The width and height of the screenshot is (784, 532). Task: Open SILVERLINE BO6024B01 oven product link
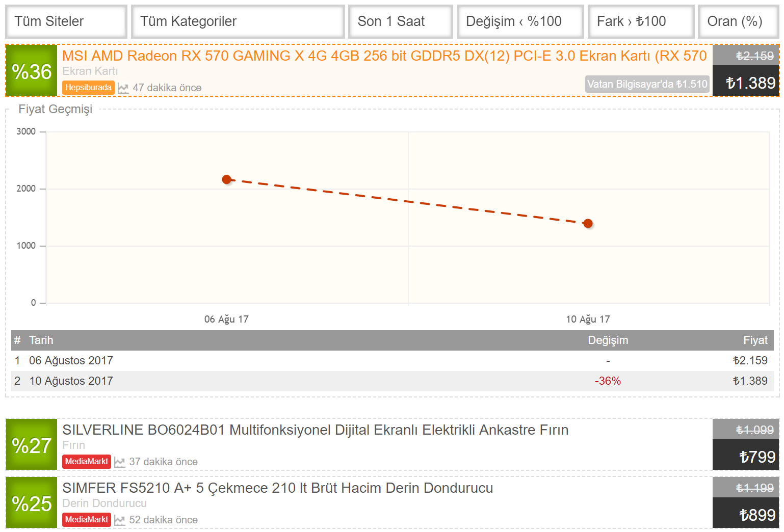coord(315,430)
